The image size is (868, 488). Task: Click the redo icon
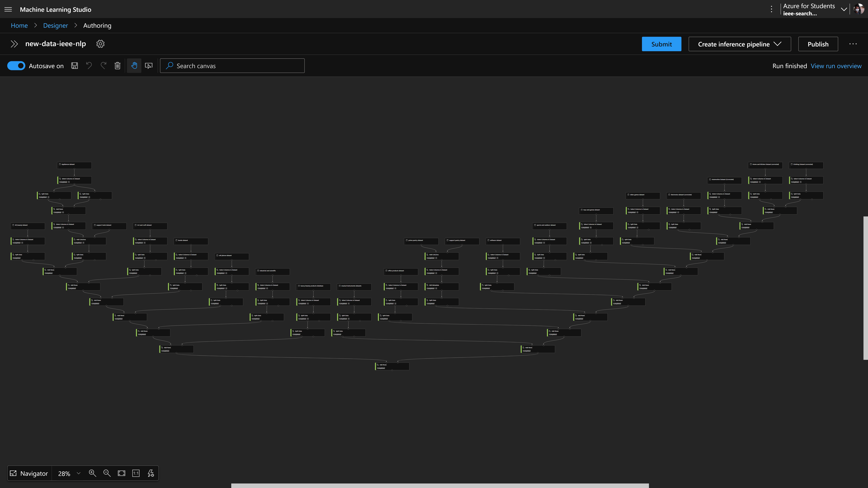click(x=103, y=66)
